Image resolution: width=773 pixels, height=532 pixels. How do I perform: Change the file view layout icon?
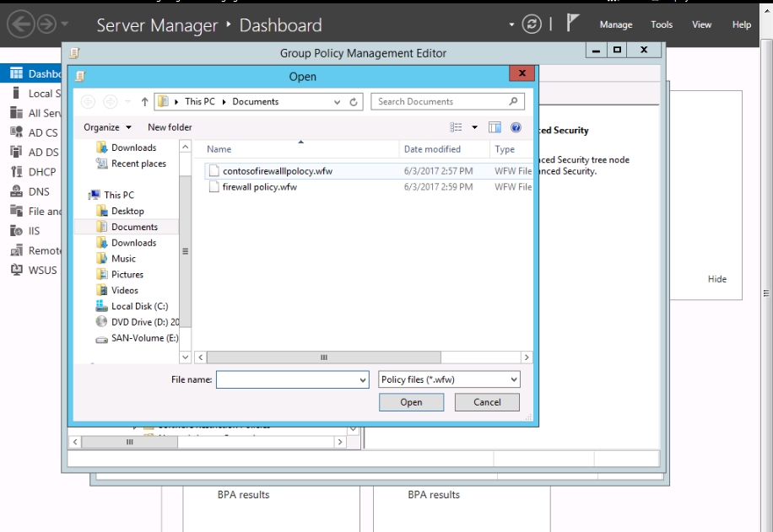click(x=456, y=127)
